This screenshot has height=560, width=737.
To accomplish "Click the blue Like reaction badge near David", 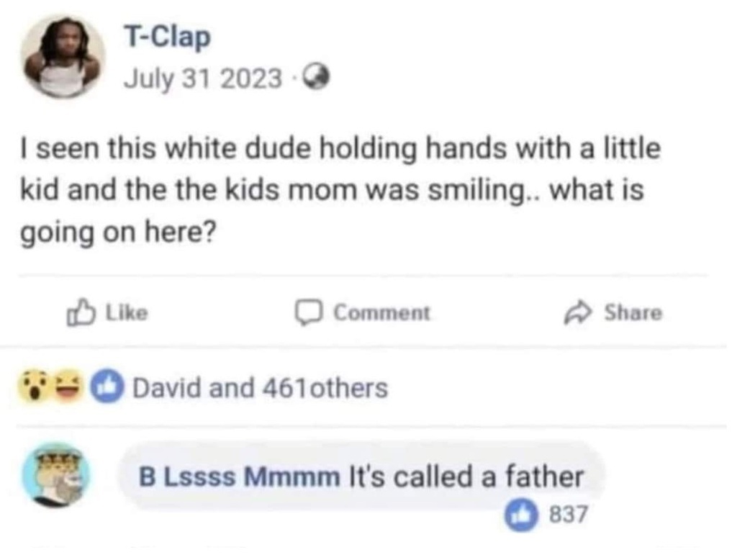I will click(106, 388).
